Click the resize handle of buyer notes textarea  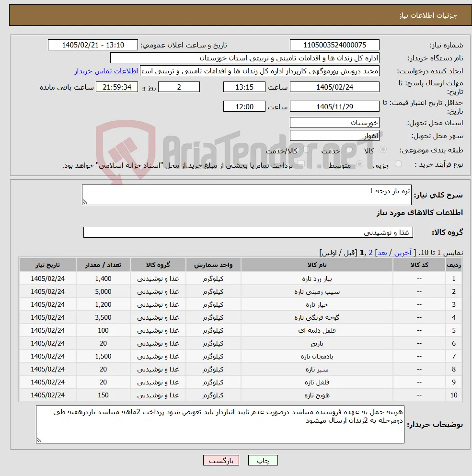(x=39, y=440)
